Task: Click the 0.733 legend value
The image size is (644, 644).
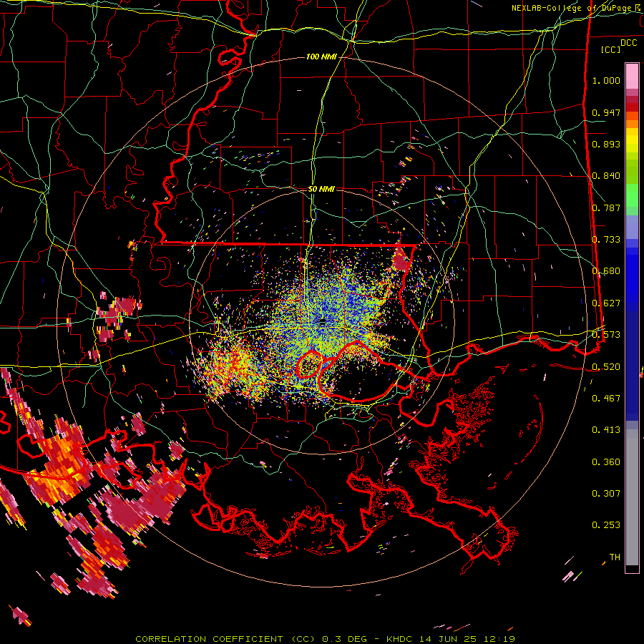Action: click(x=606, y=240)
